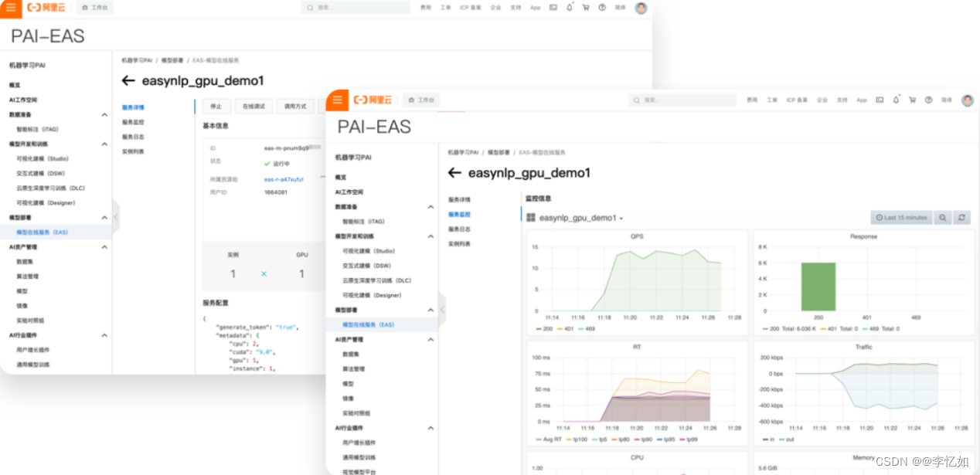
Task: Open the user avatar in the back window
Action: [x=641, y=8]
